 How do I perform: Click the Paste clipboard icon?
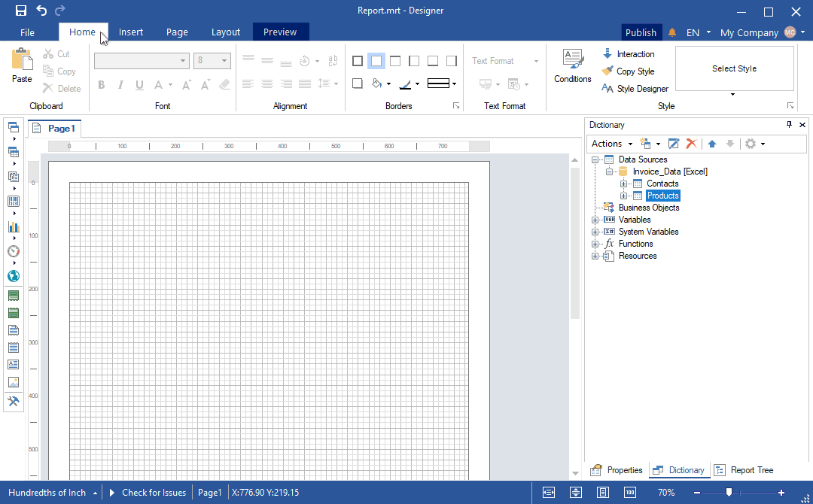pyautogui.click(x=22, y=65)
